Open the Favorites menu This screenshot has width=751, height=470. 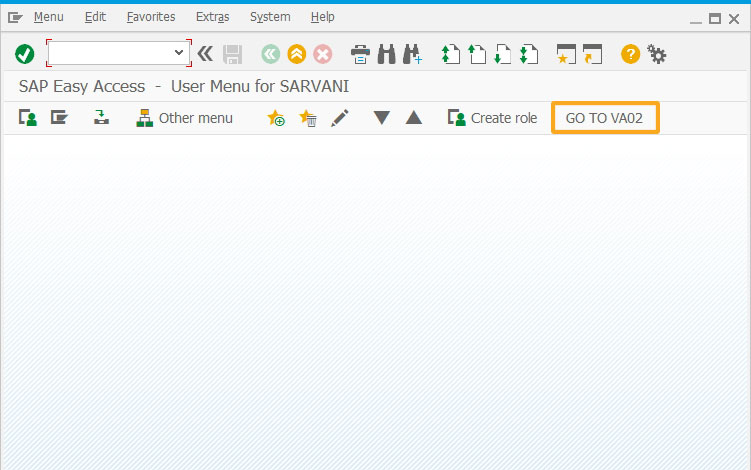(151, 17)
